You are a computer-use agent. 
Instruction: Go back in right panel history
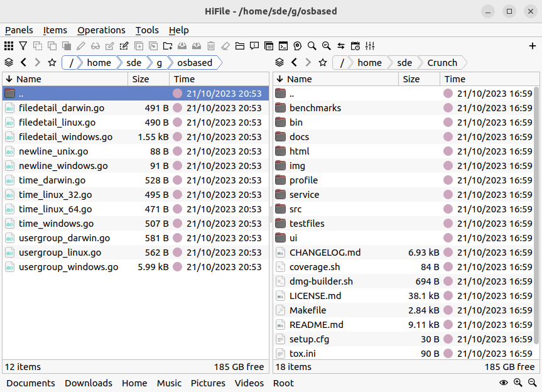click(x=294, y=63)
